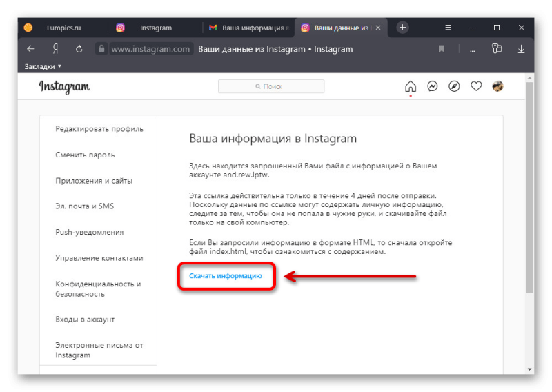Open 'Приложения и сайты' in sidebar
Image resolution: width=552 pixels, height=392 pixels.
(94, 181)
